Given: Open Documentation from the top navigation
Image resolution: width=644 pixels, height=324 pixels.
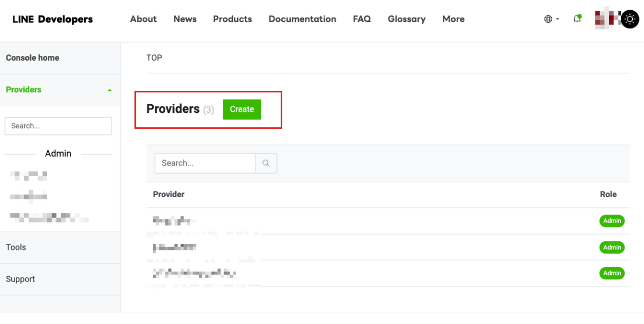Looking at the screenshot, I should coord(302,19).
